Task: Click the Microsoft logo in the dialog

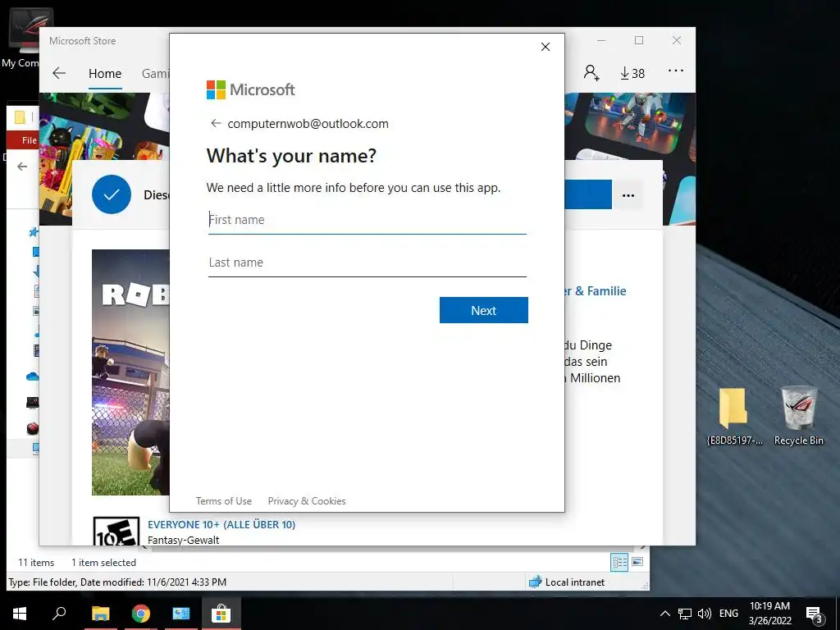Action: [251, 89]
